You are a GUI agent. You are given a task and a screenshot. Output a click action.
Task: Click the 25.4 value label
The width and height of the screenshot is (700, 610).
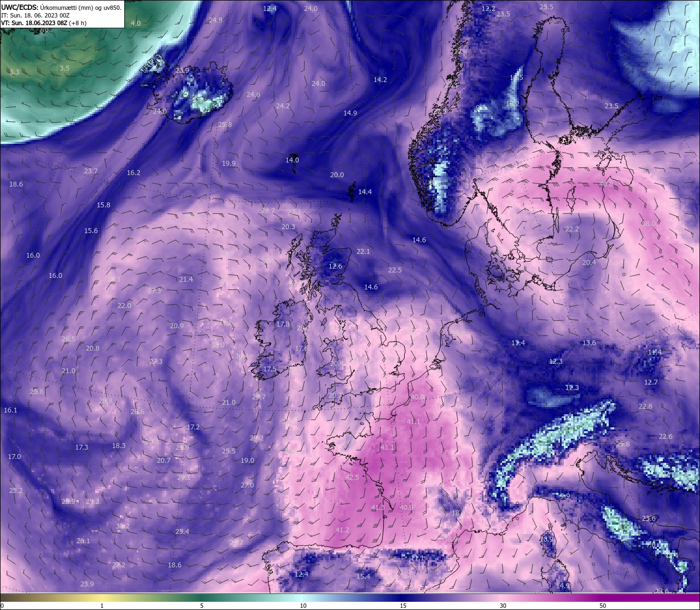tap(182, 532)
